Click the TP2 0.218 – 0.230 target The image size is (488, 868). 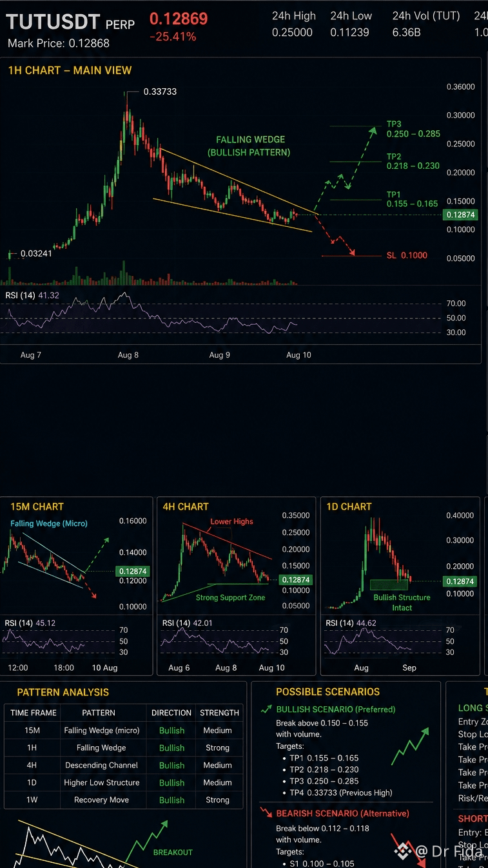[x=413, y=161]
